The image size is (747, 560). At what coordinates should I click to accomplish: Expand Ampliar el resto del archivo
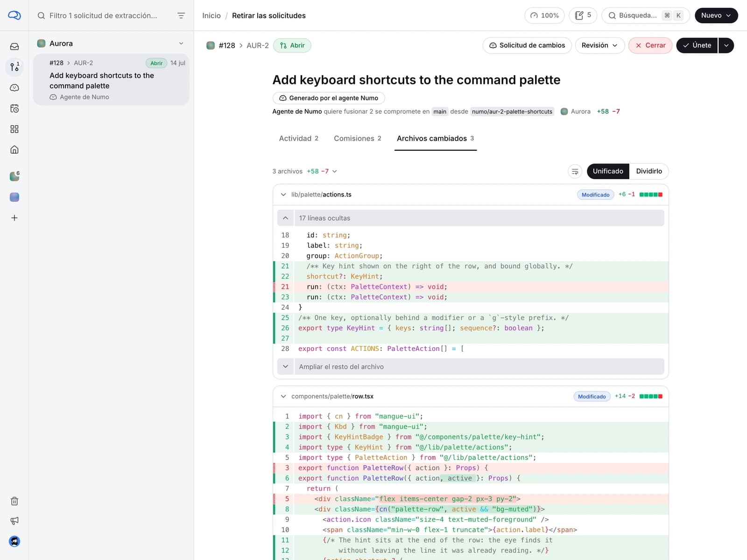471,367
